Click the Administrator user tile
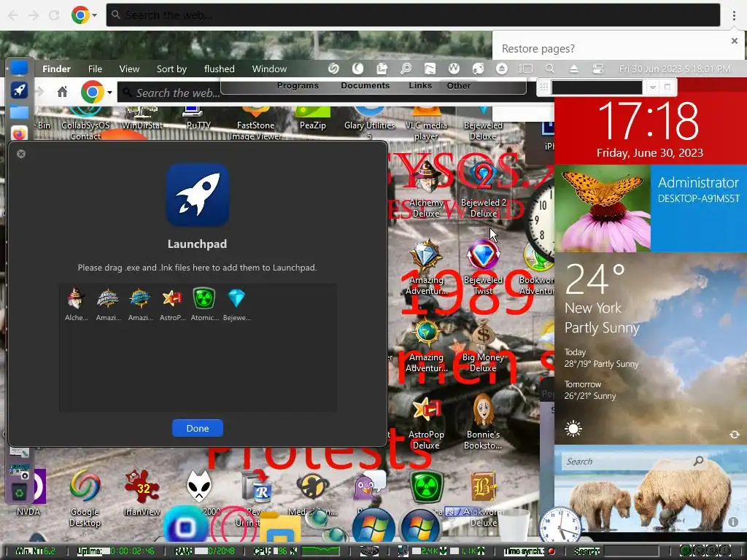Image resolution: width=747 pixels, height=560 pixels. (x=698, y=208)
